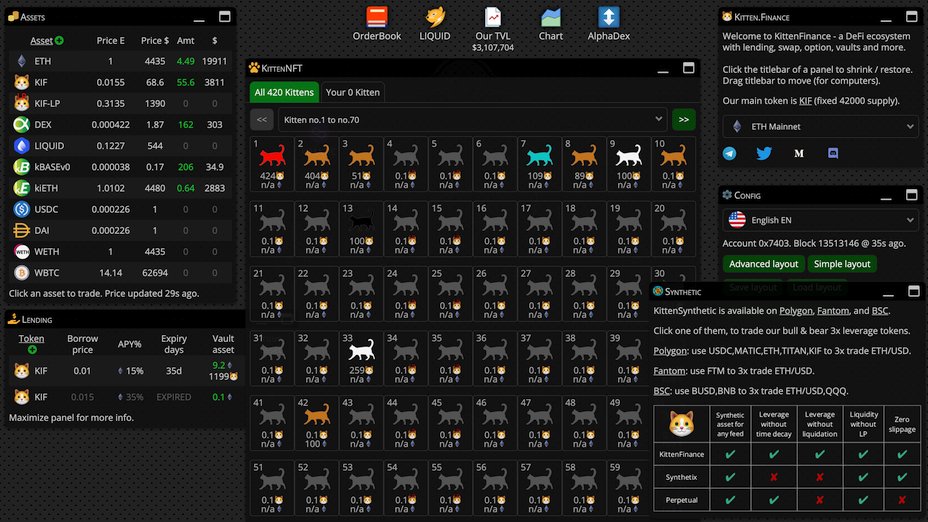The height and width of the screenshot is (522, 928).
Task: Click the kBASEv0 asset icon
Action: point(22,167)
